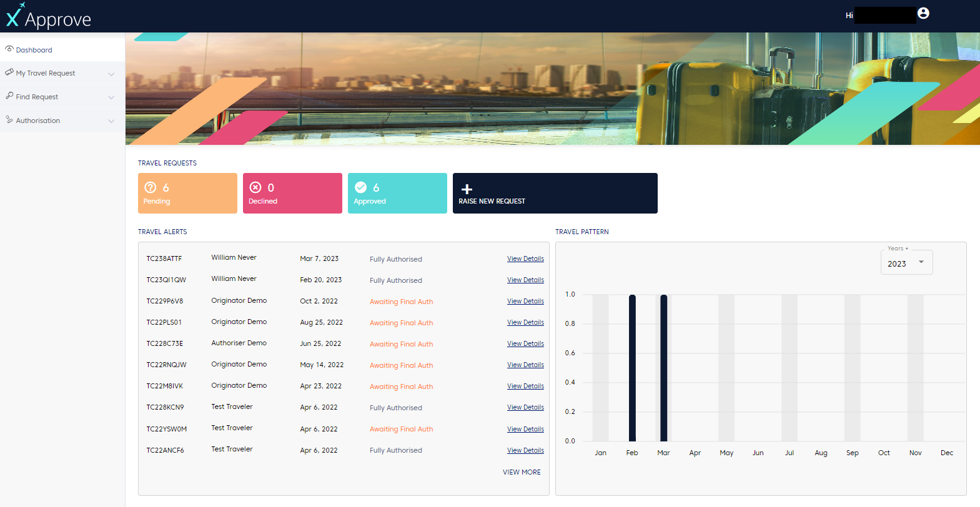Click the Dashboard eye icon in sidebar

[x=9, y=49]
